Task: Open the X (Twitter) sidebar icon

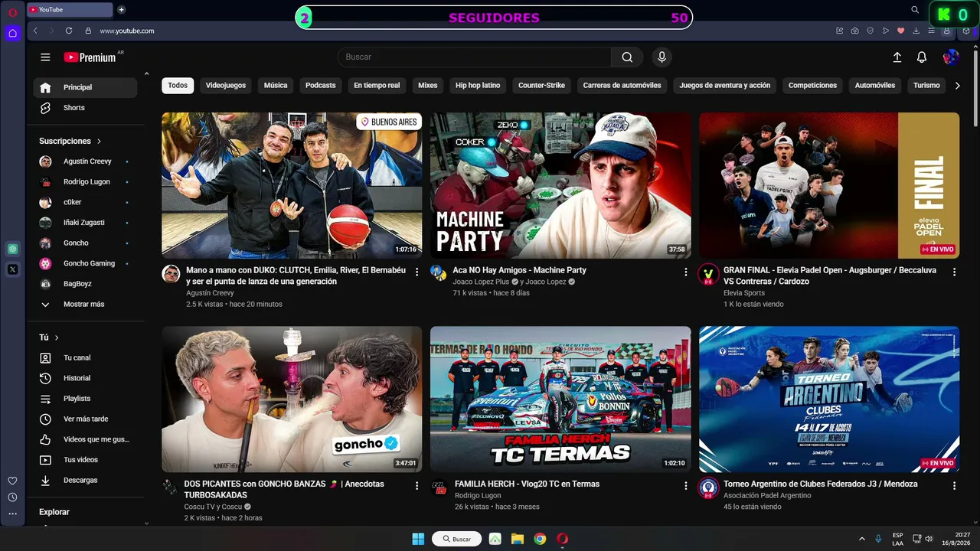Action: pyautogui.click(x=12, y=269)
